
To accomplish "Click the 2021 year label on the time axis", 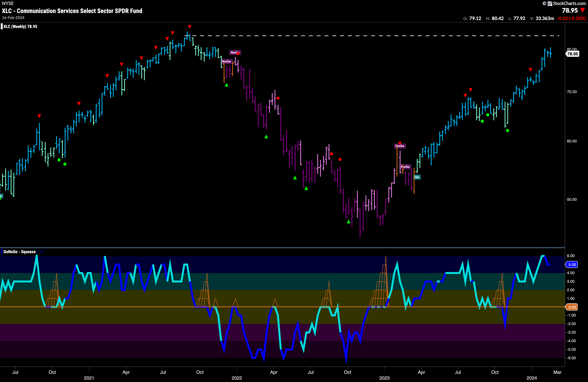I will coord(89,378).
